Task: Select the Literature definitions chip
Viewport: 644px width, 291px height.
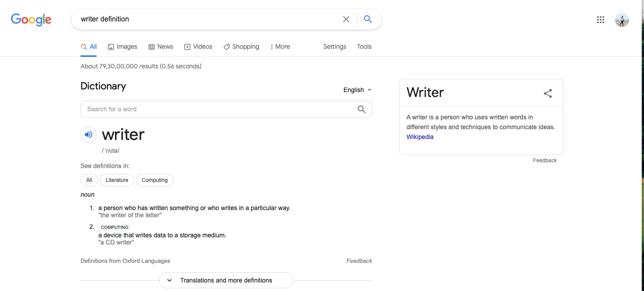Action: coord(117,180)
